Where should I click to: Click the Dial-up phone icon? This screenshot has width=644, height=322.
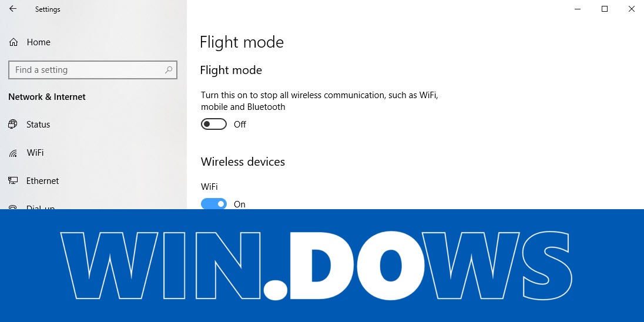pyautogui.click(x=13, y=207)
